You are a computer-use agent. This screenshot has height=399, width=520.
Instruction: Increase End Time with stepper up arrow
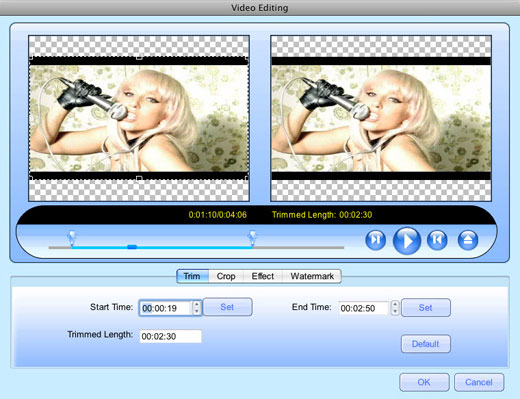click(x=395, y=304)
